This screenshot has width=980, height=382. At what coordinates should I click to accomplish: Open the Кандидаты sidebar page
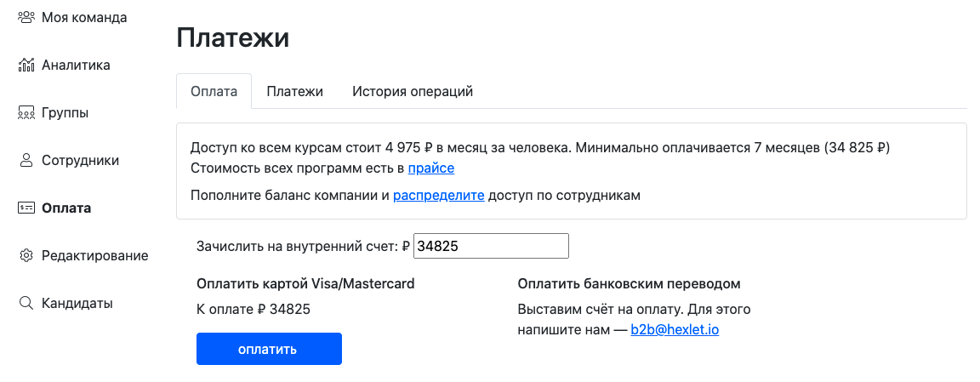click(77, 303)
